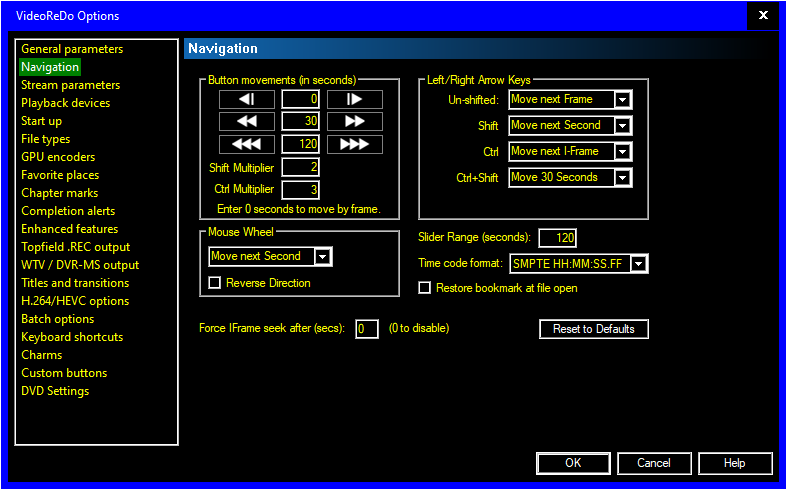Open the Keyboard shortcuts category
Screen dimensions: 787x490
tap(72, 337)
